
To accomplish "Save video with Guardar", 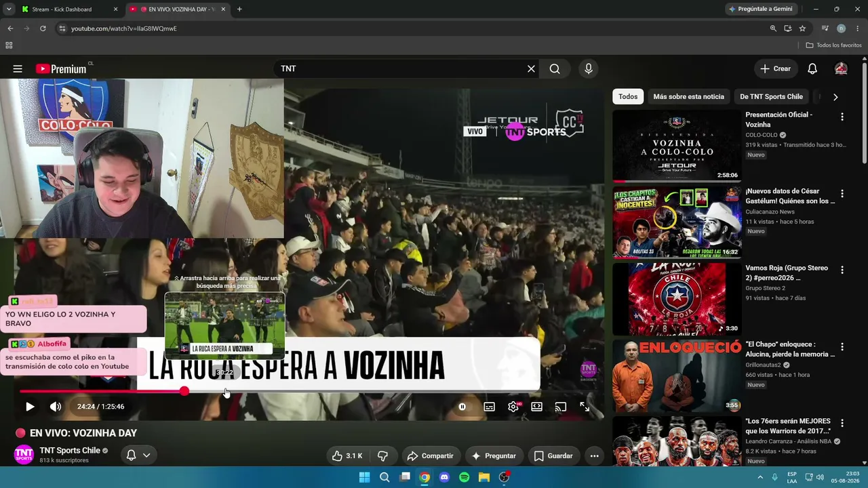I will [x=553, y=456].
